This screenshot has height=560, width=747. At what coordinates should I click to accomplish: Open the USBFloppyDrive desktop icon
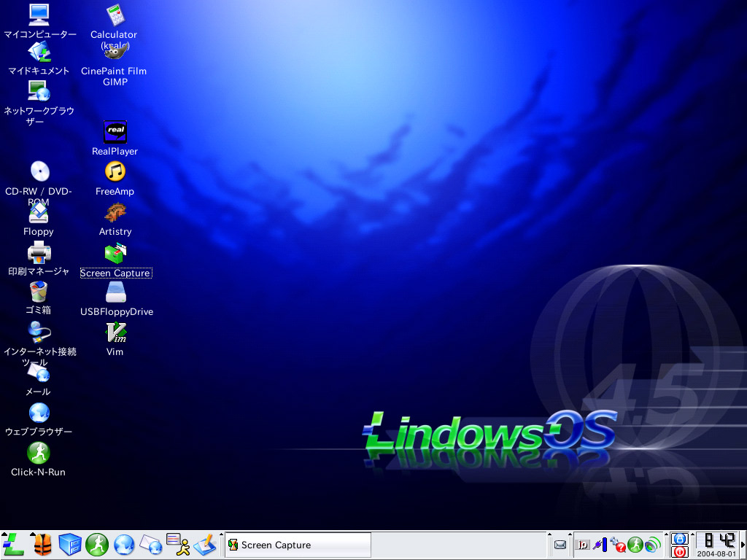click(116, 292)
